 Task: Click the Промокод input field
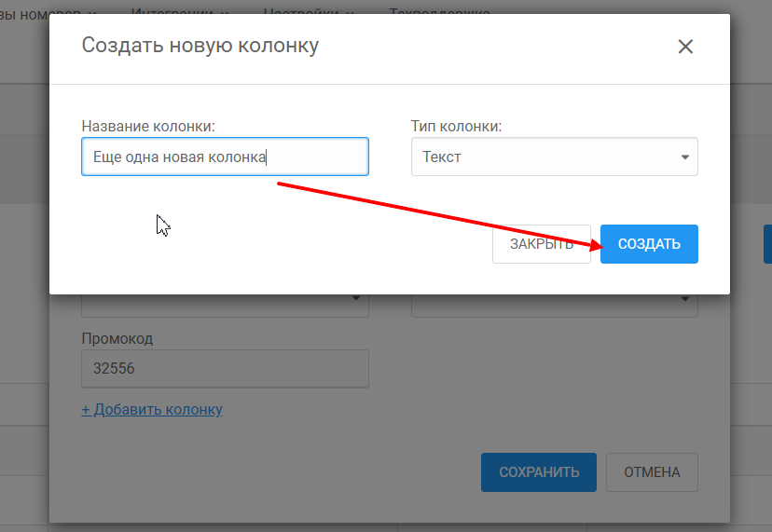point(225,369)
